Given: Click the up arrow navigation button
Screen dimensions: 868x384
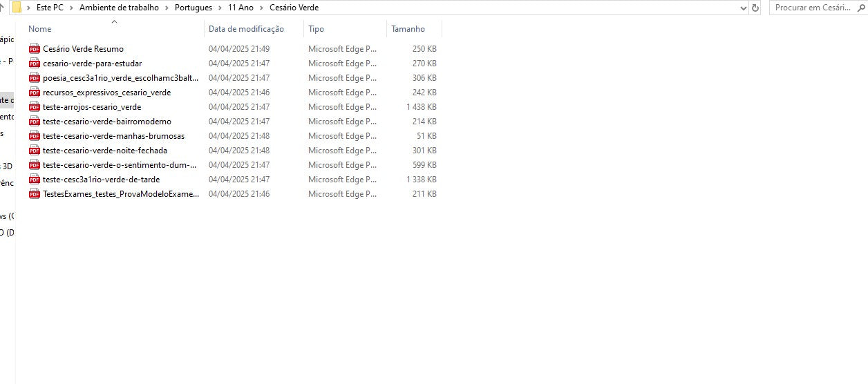Looking at the screenshot, I should coord(2,8).
